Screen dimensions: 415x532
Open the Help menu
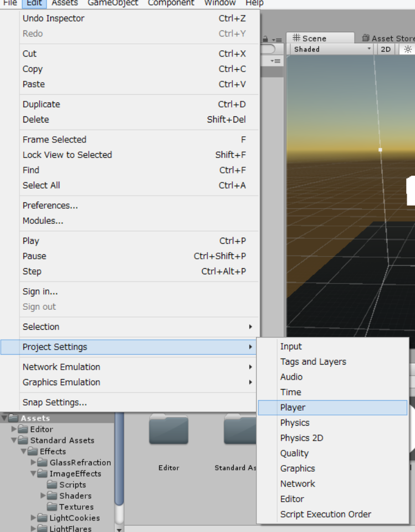pos(254,3)
